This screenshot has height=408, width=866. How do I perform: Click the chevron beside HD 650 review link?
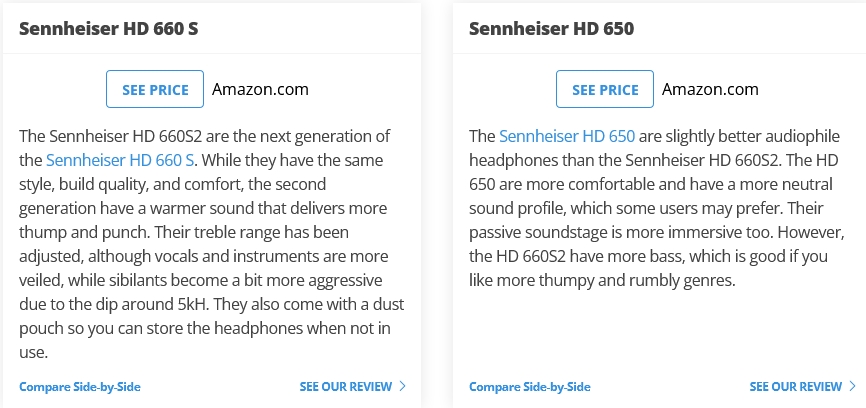853,386
